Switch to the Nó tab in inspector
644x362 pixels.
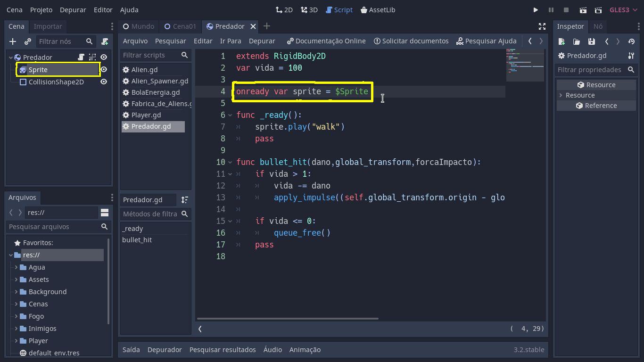pos(598,26)
